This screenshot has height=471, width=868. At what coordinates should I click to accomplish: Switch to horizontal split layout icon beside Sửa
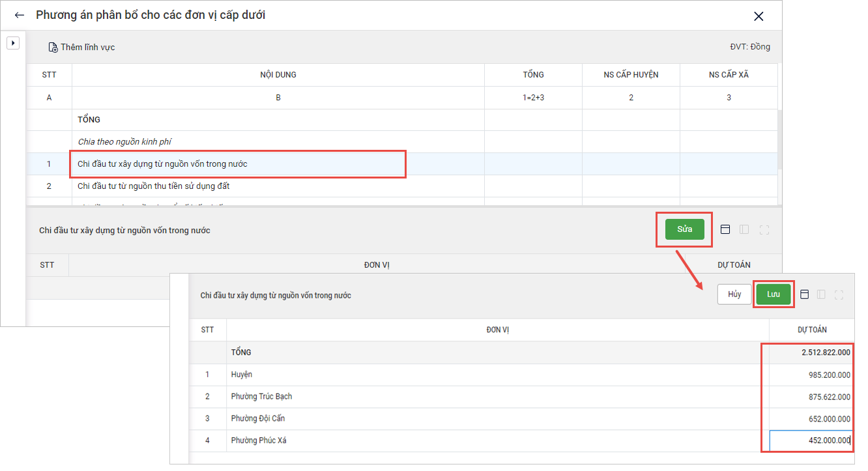click(x=725, y=229)
